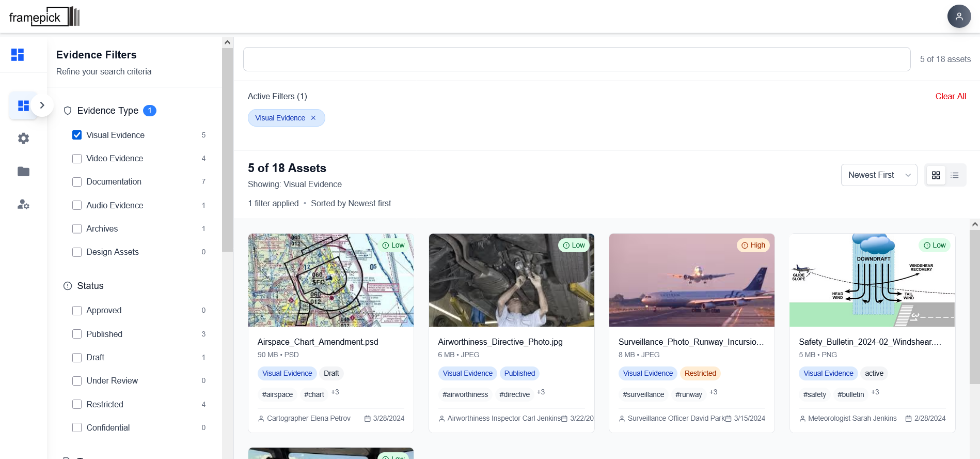The width and height of the screenshot is (980, 459).
Task: Open the Safety_Bulletin_2024-02_Windshear title
Action: [870, 342]
